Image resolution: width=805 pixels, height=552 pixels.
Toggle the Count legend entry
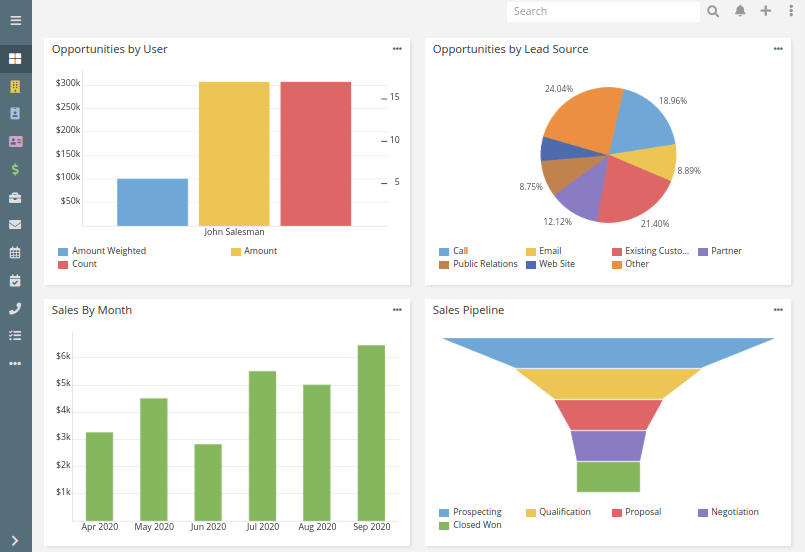tap(78, 264)
